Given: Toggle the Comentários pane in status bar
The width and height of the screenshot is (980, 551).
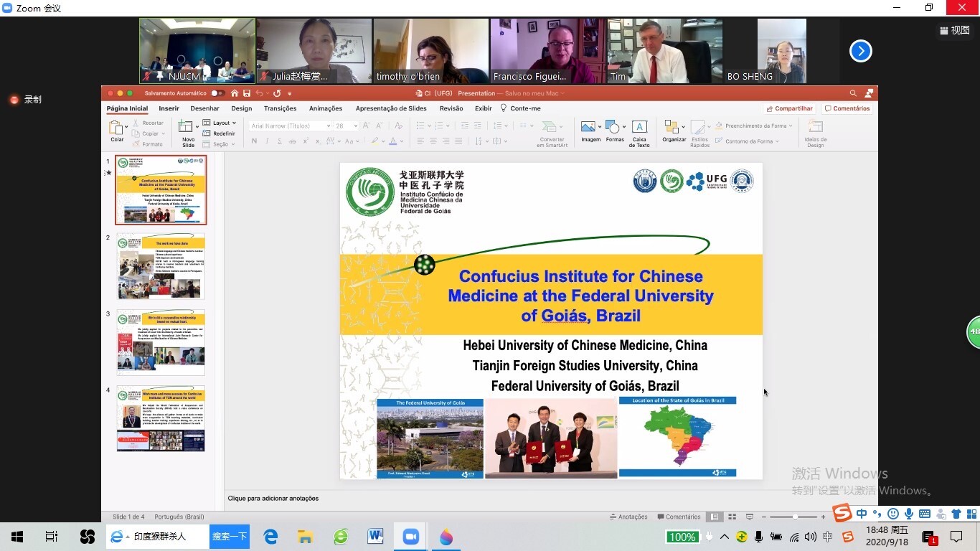Looking at the screenshot, I should point(679,517).
